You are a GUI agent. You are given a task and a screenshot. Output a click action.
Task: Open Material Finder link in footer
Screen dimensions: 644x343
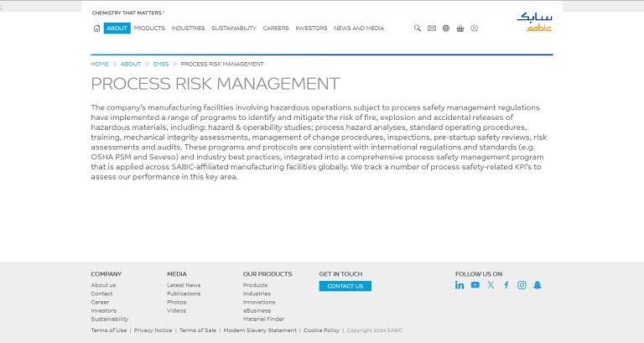coord(263,319)
